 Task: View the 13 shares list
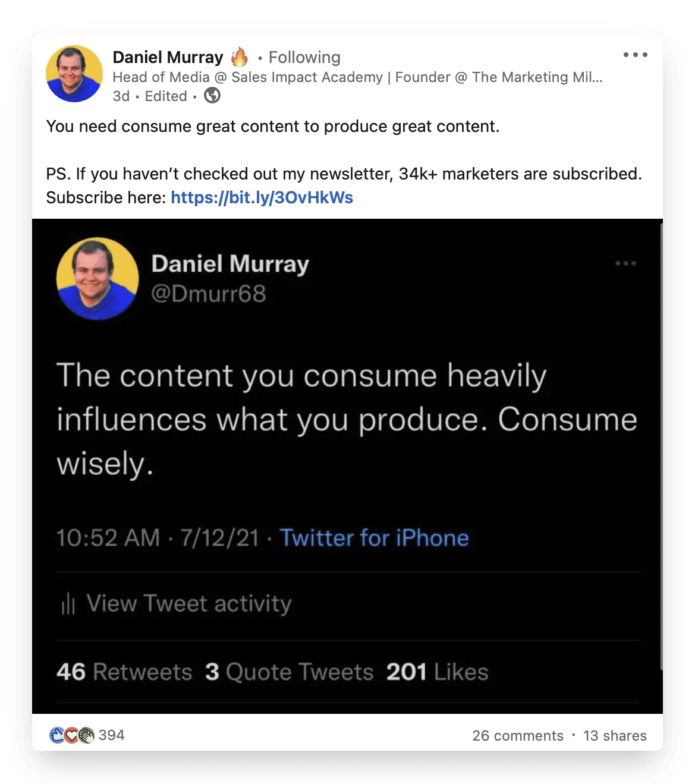click(615, 736)
